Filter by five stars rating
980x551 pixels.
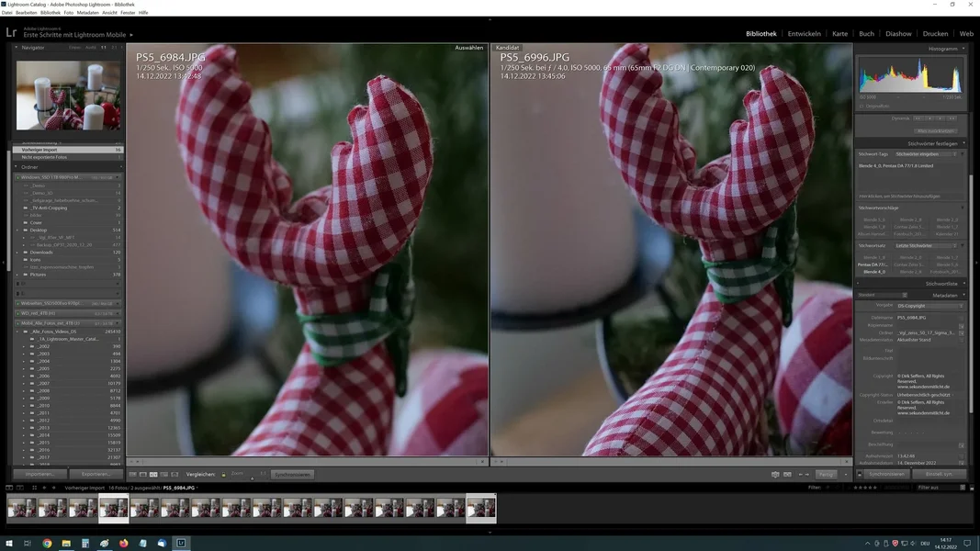875,488
